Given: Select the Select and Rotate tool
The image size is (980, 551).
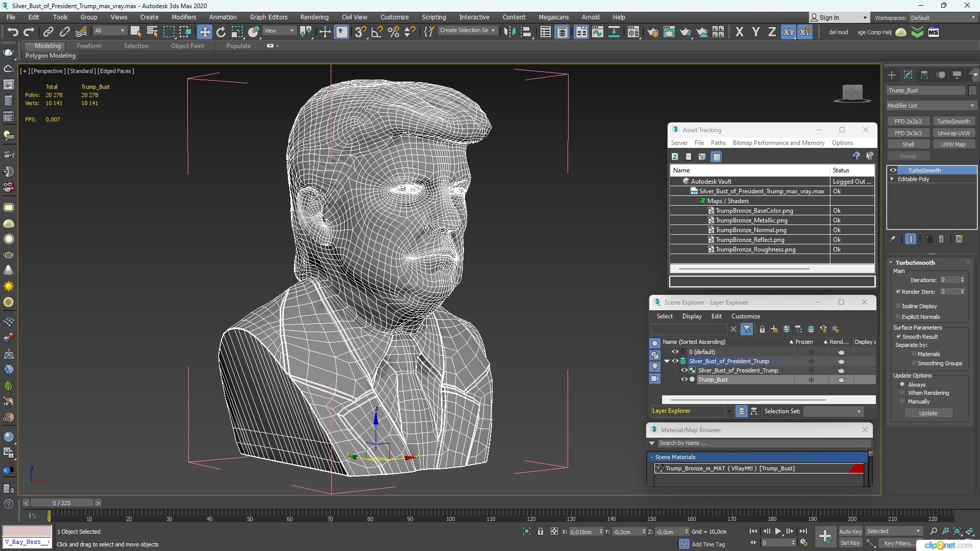Looking at the screenshot, I should (x=221, y=32).
